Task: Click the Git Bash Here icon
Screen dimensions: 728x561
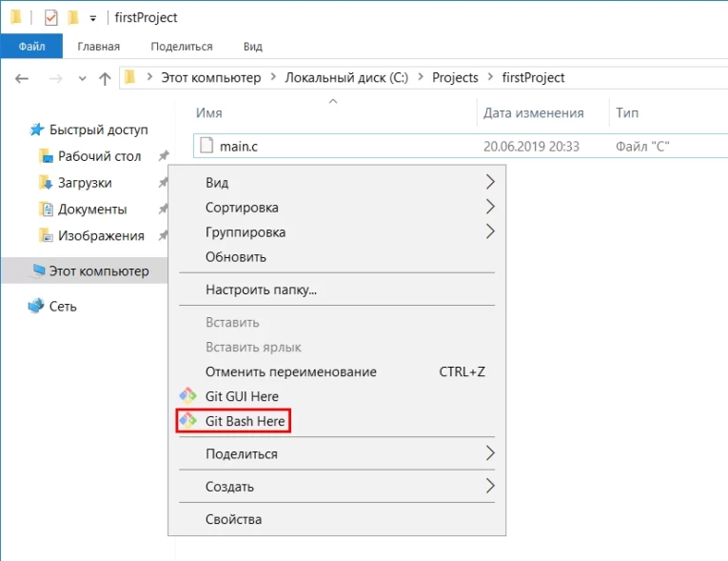Action: click(187, 421)
